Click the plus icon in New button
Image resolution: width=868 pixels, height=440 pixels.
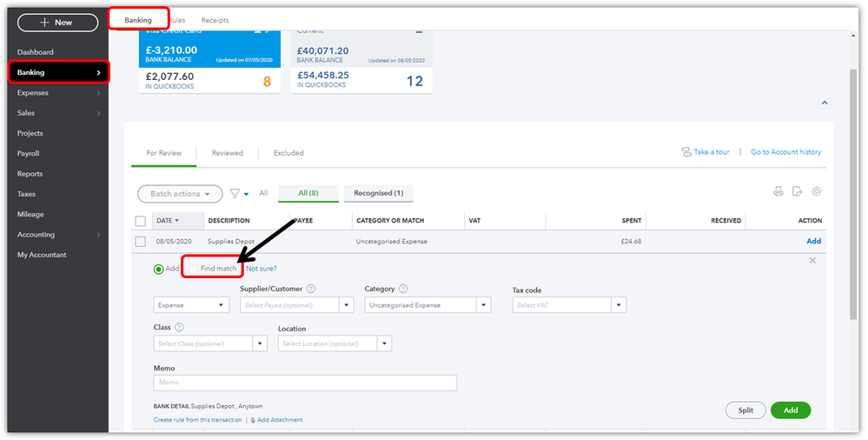[45, 23]
